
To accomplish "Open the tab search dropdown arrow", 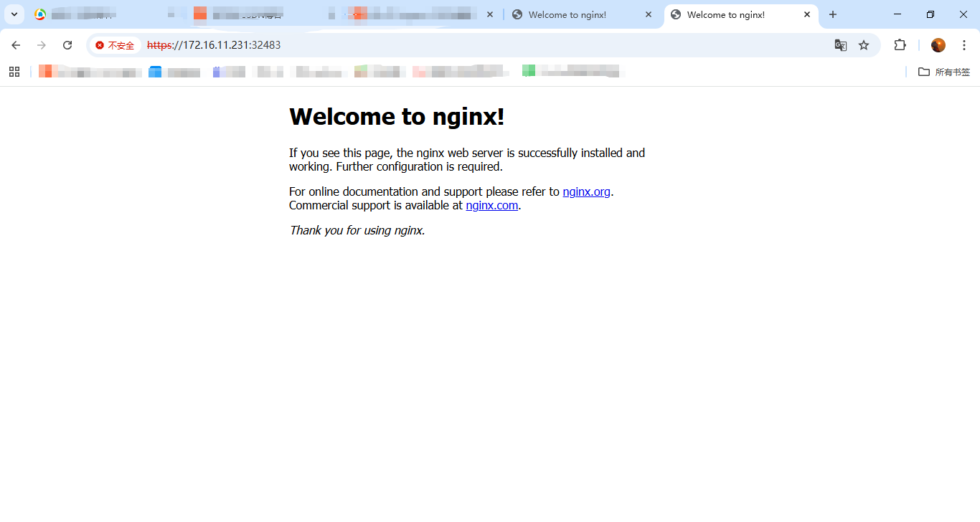I will (x=14, y=14).
